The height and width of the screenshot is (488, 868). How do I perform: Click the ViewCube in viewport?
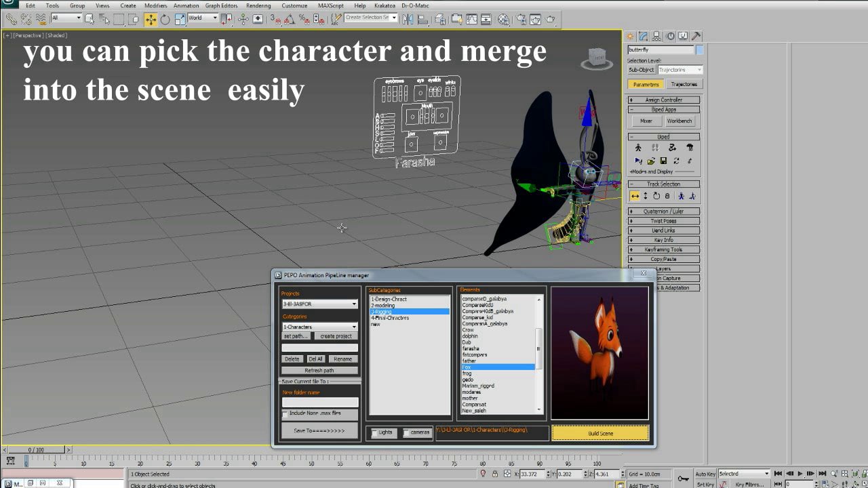pos(597,58)
